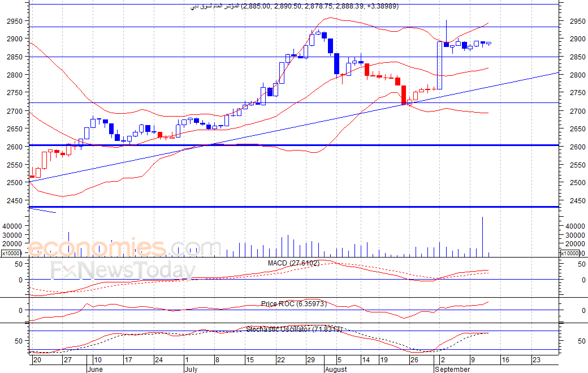Select the MACD (27.6102) indicator label
The height and width of the screenshot is (373, 588).
click(x=293, y=263)
